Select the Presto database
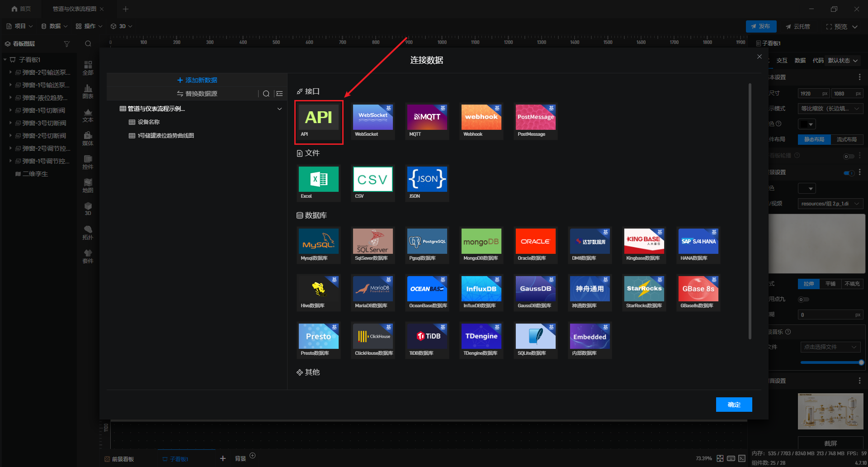 click(x=319, y=340)
